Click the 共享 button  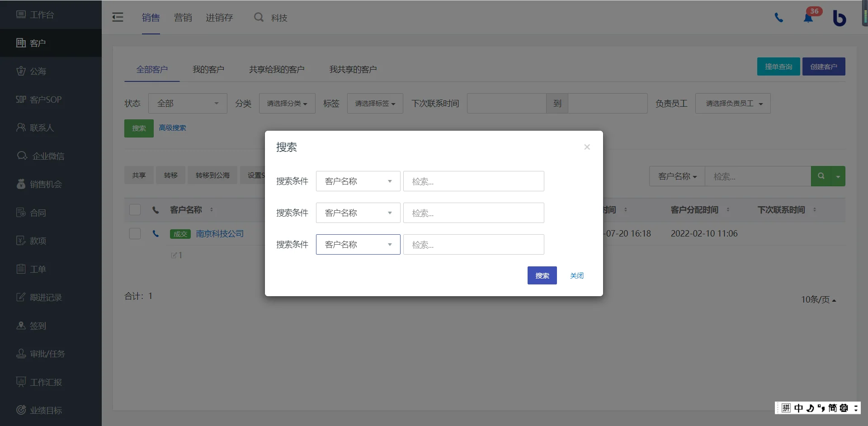tap(139, 175)
